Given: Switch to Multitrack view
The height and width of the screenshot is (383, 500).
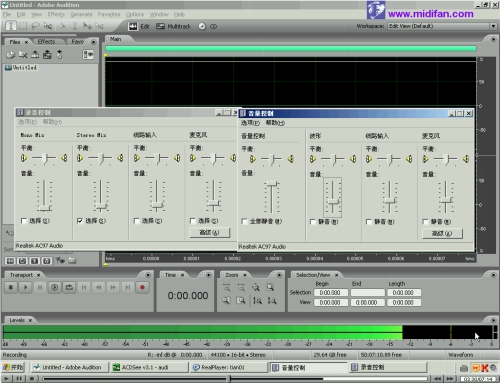Looking at the screenshot, I should pyautogui.click(x=174, y=26).
